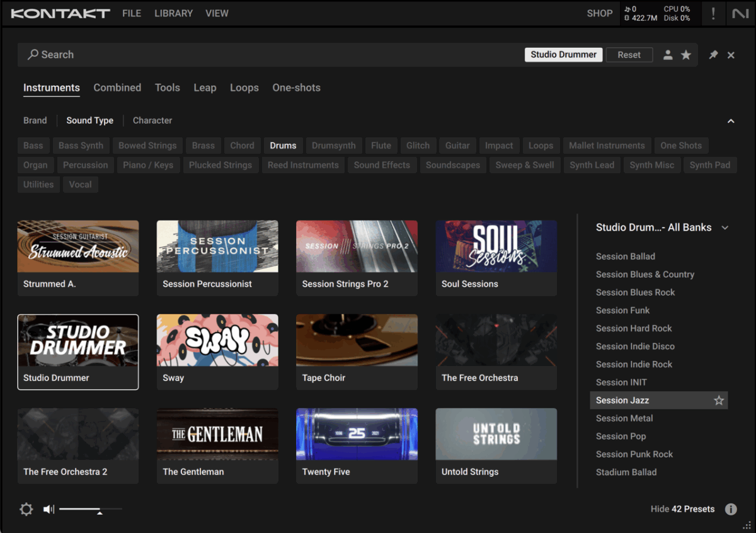756x533 pixels.
Task: Click the user presets person icon
Action: [x=668, y=55]
